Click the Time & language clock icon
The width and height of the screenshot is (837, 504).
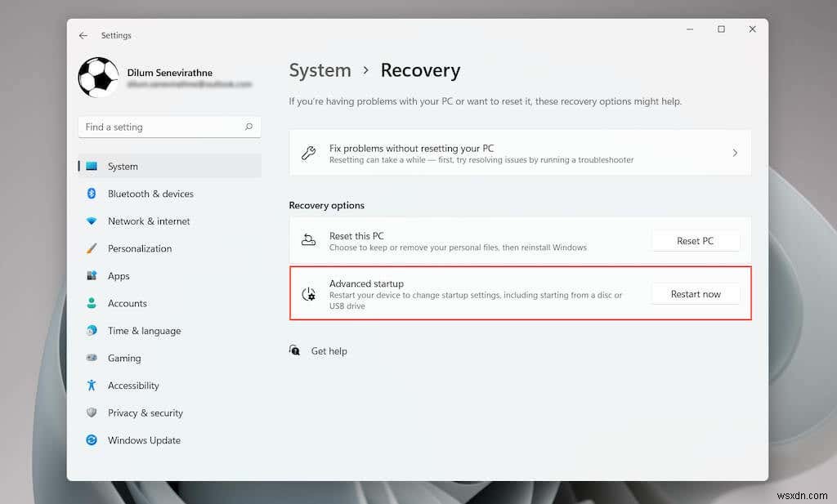pos(92,331)
